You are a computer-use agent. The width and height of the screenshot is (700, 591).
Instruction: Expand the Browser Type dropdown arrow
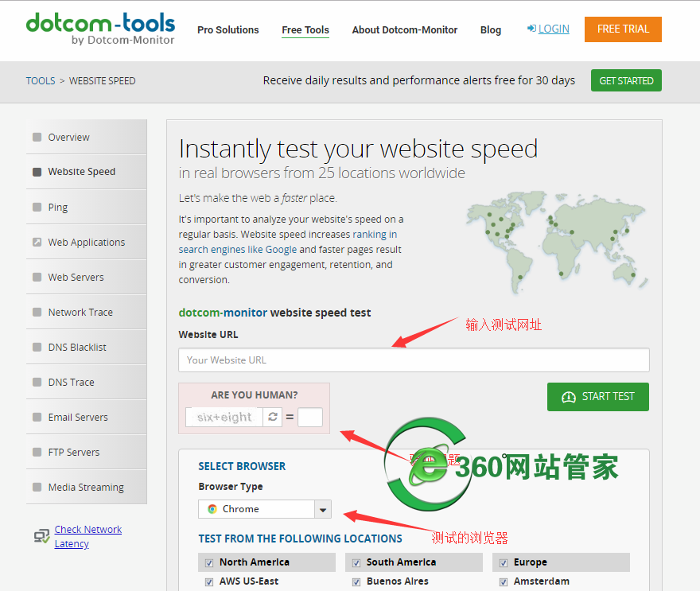point(323,509)
